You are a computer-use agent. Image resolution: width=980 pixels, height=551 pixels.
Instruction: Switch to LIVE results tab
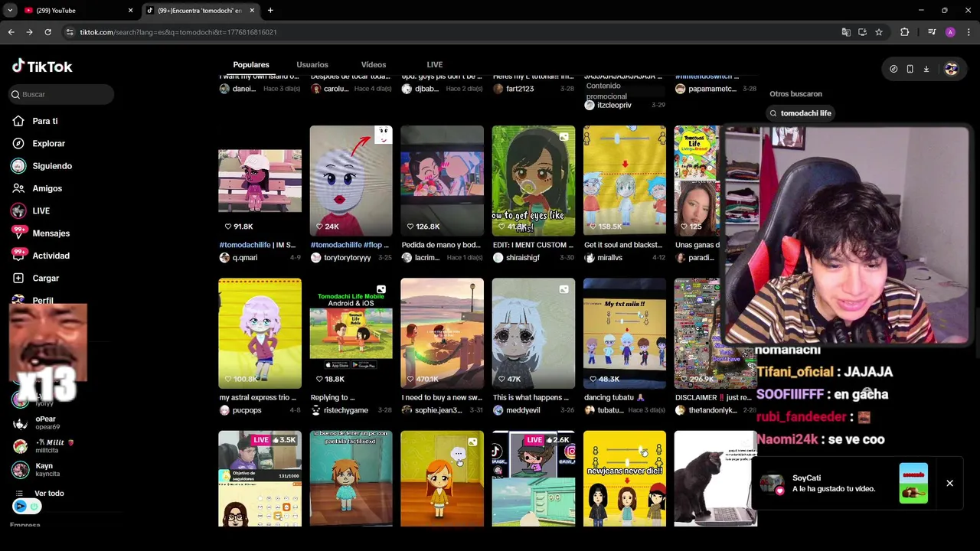point(435,65)
